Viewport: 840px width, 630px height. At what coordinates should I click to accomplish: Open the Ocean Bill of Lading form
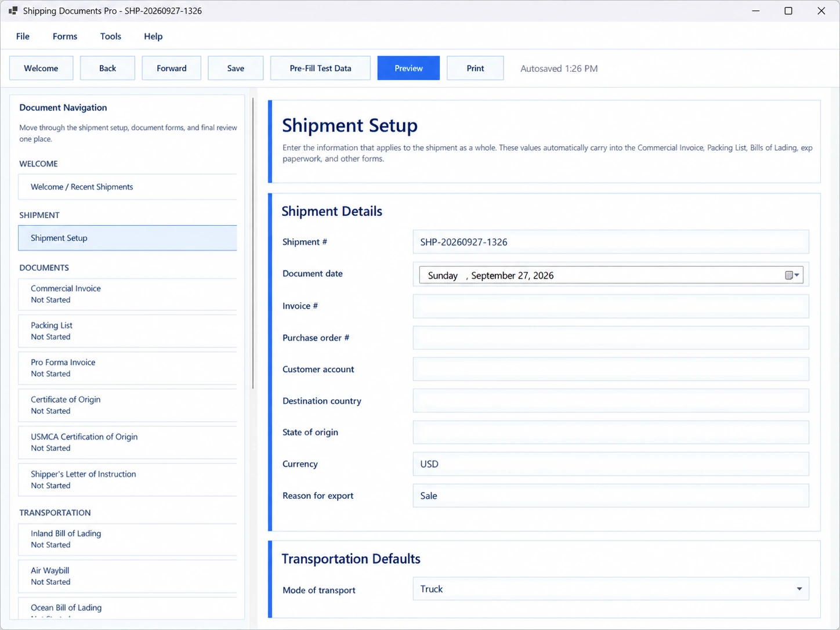[128, 609]
